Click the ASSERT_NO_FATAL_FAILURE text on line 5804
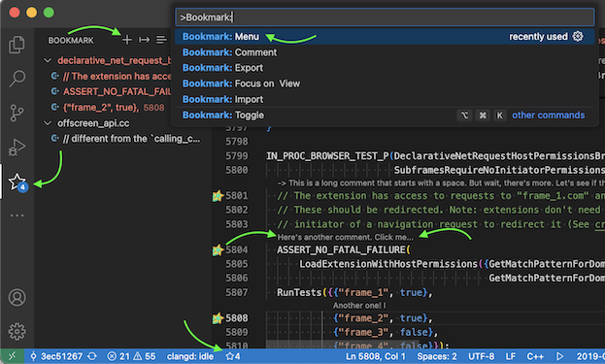This screenshot has width=605, height=364. (341, 249)
